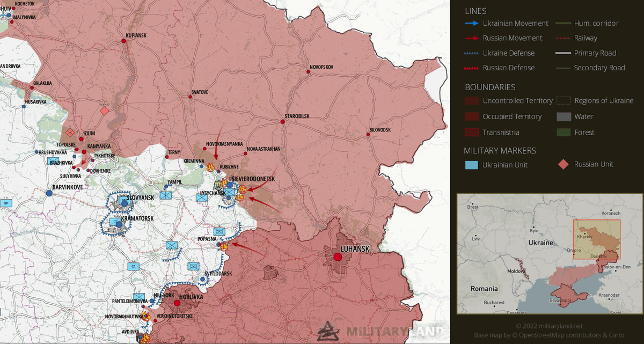Viewport: 644px width, 344px height.
Task: Click the DOVHENKE village label
Action: point(100,171)
